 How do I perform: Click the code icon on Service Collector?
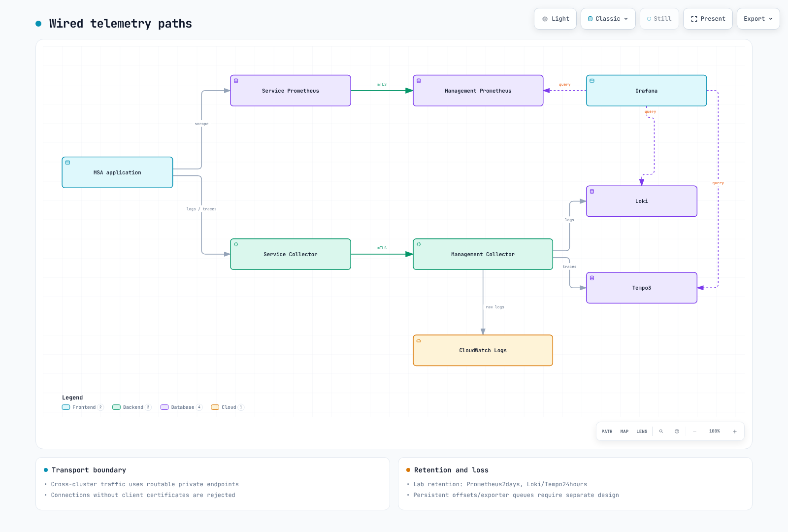(x=236, y=244)
